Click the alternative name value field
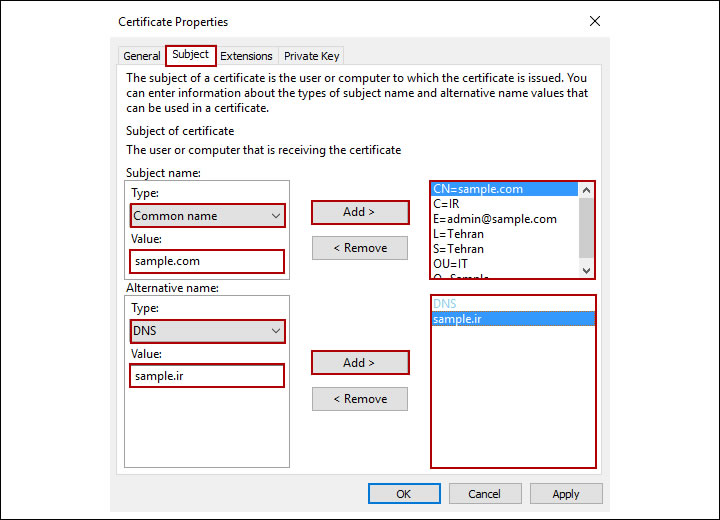720x520 pixels. [207, 376]
